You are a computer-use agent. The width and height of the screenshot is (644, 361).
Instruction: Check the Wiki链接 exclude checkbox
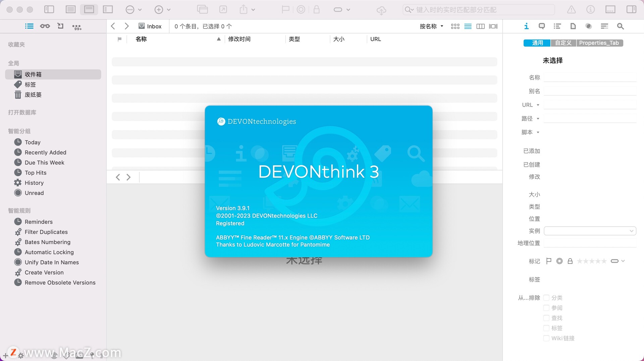pos(546,338)
